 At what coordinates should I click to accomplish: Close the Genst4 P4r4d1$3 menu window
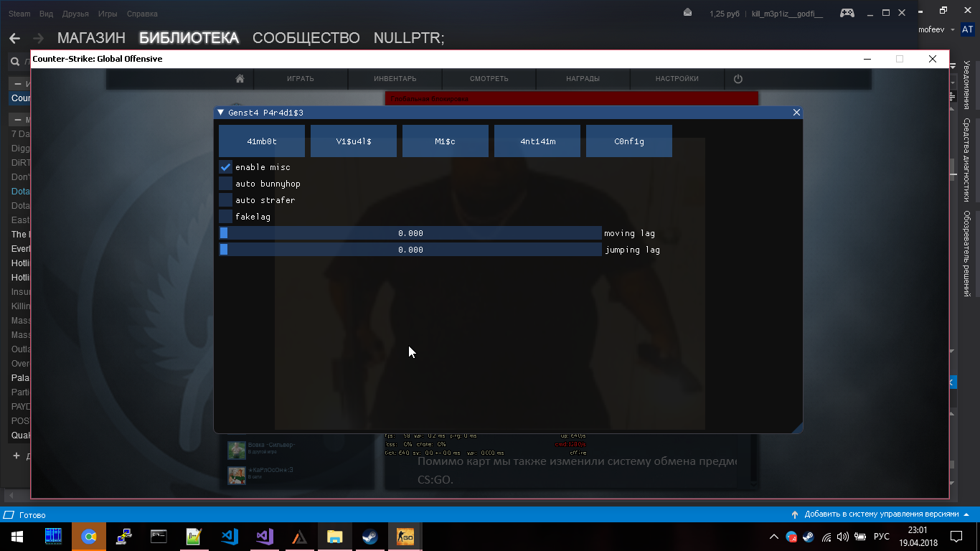796,113
